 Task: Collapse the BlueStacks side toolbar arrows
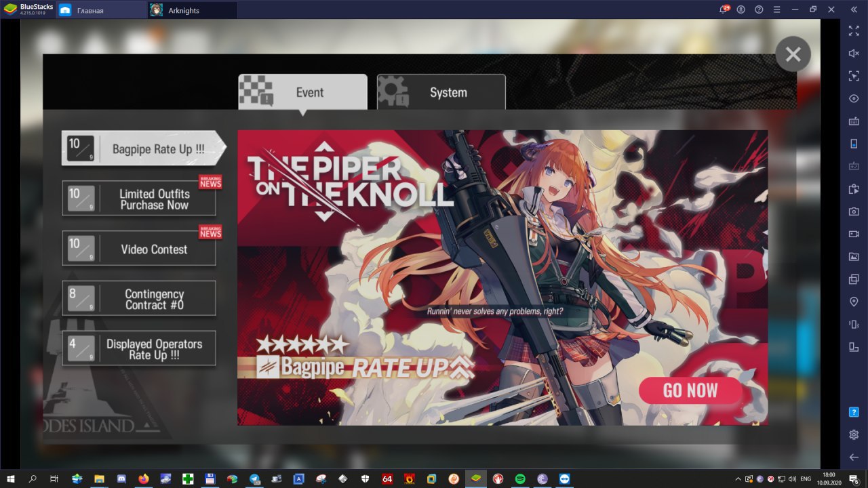[854, 9]
